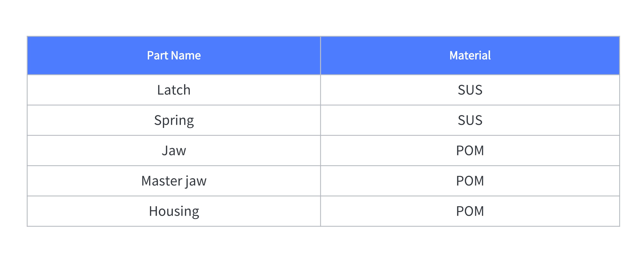Select the Master jaw cell
The image size is (644, 262).
pyautogui.click(x=174, y=181)
